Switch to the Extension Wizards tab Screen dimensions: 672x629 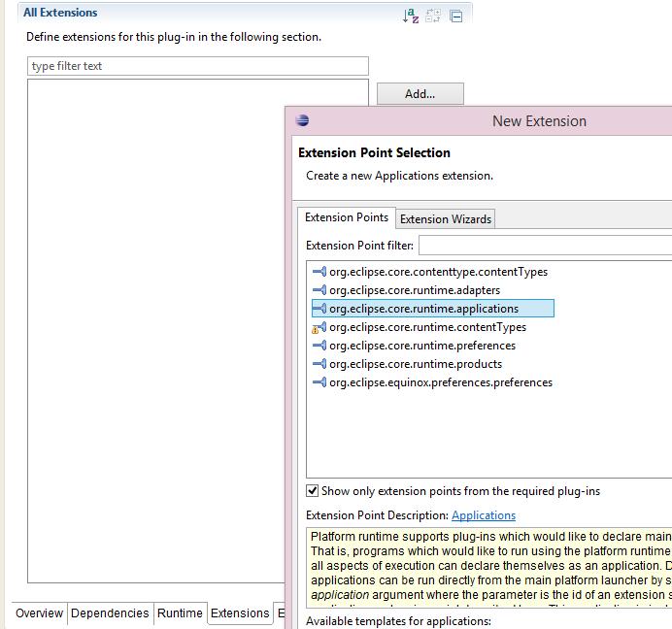(446, 219)
